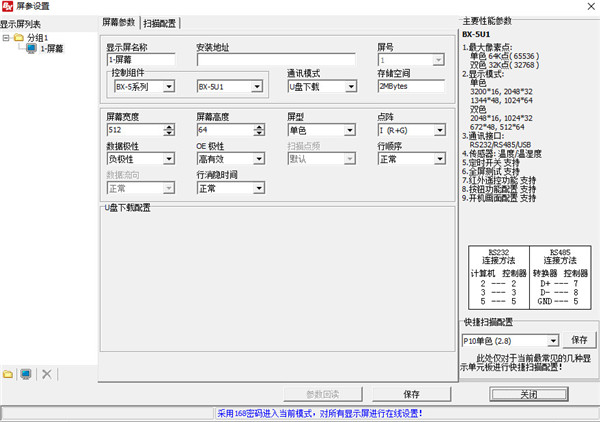600x422 pixels.
Task: Click 保存 next to quick scan dropdown
Action: (579, 340)
